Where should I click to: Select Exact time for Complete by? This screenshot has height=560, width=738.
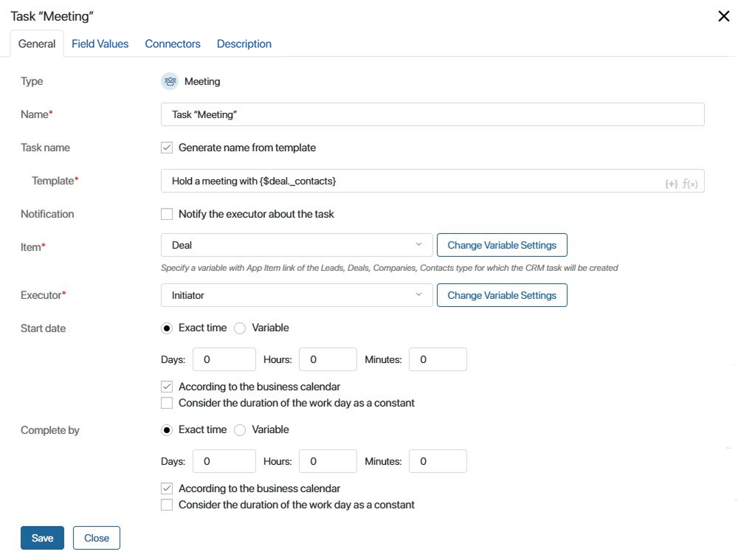pos(167,430)
